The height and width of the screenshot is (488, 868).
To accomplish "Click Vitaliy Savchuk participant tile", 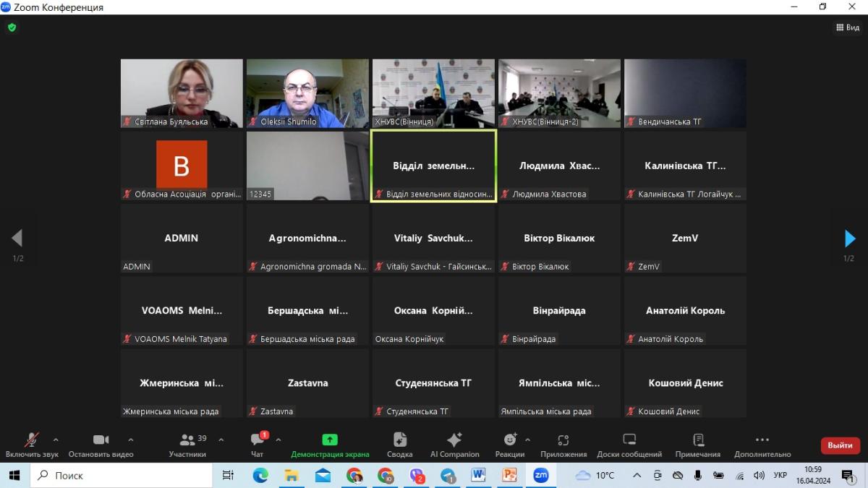I will (x=433, y=238).
